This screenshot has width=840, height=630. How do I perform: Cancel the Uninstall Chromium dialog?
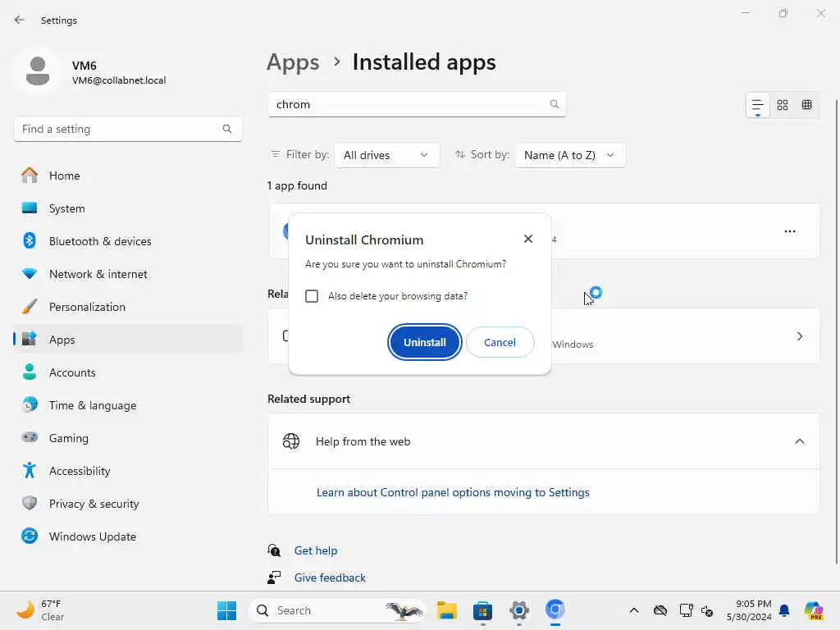pyautogui.click(x=500, y=342)
